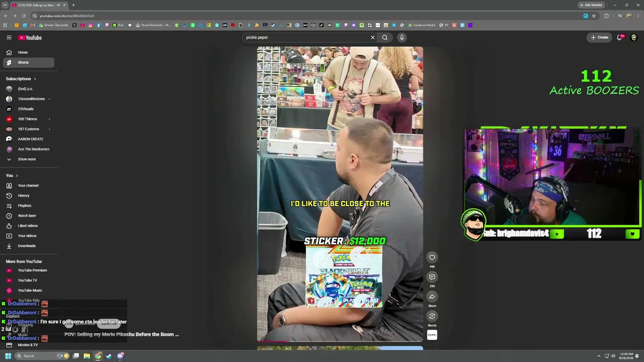Image resolution: width=644 pixels, height=362 pixels.
Task: Reload the YouTube page
Action: pyautogui.click(x=24, y=16)
